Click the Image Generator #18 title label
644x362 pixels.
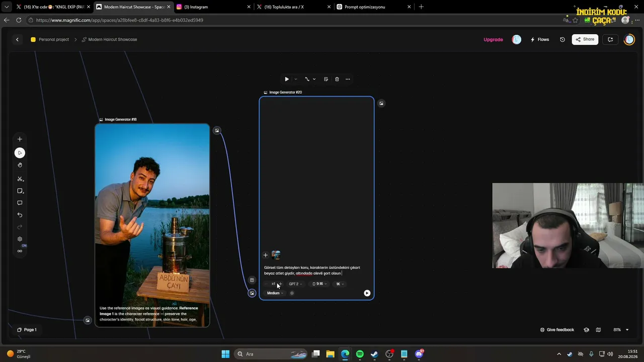coord(121,120)
